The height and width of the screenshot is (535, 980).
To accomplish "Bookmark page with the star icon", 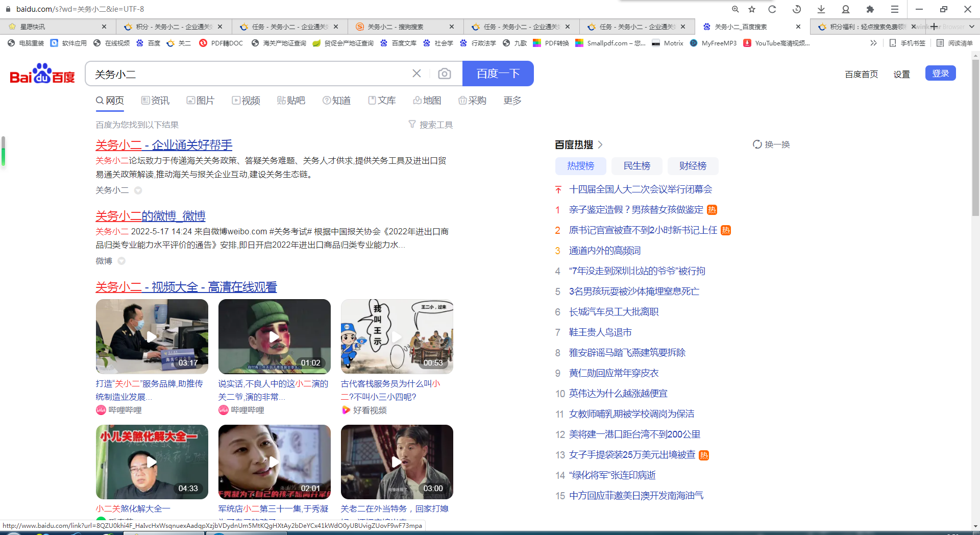I will coord(752,9).
